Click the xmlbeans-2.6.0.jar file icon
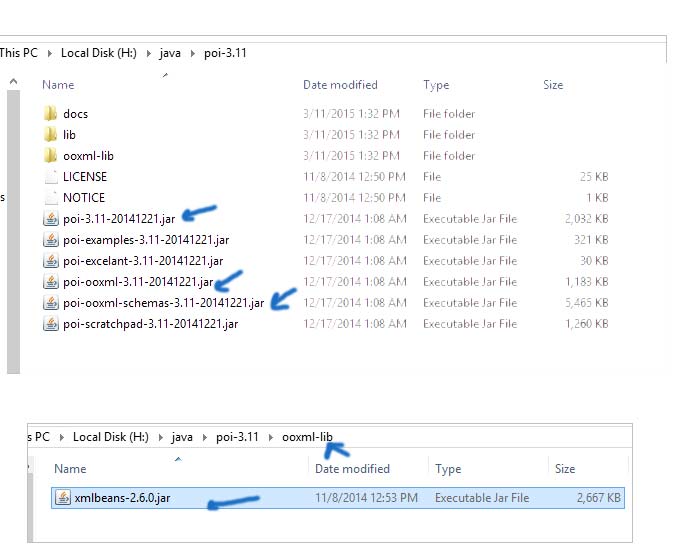Screen dimensions: 673x555 point(63,498)
